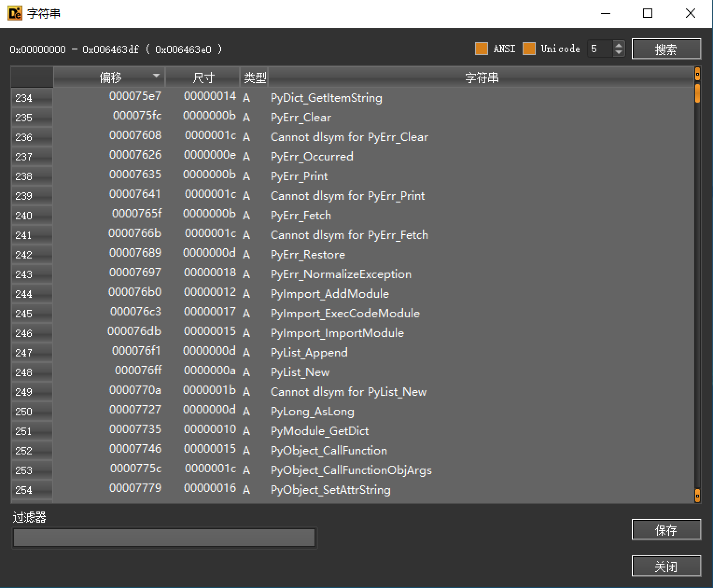Click type cell A in row 245

246,314
